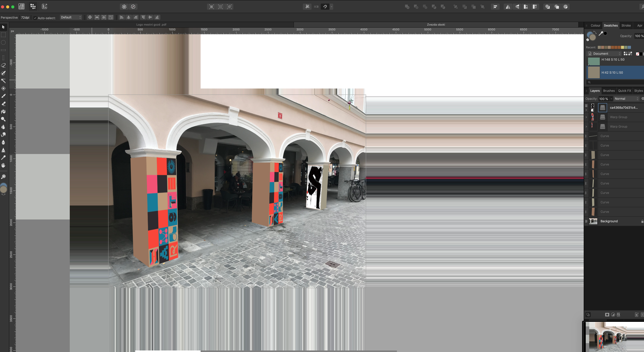The height and width of the screenshot is (352, 644).
Task: Select the Paint Brush tool
Action: coord(4,96)
